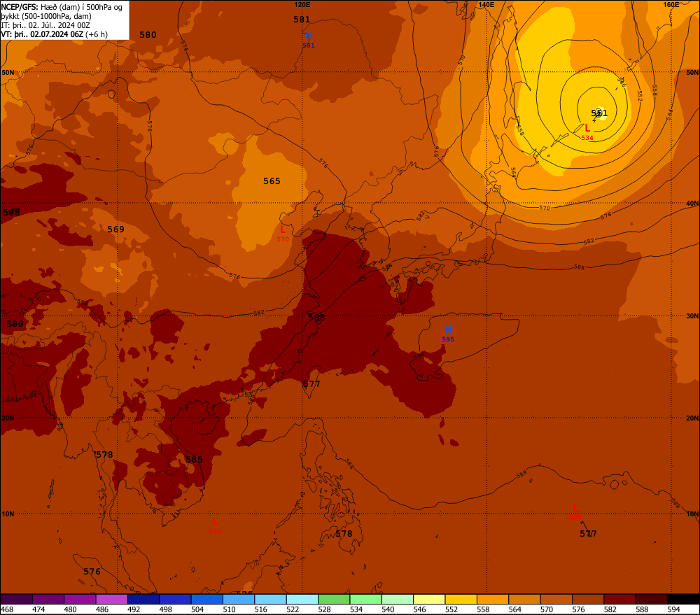Select the IT initialization time line 00Z
This screenshot has width=700, height=615.
coord(45,25)
